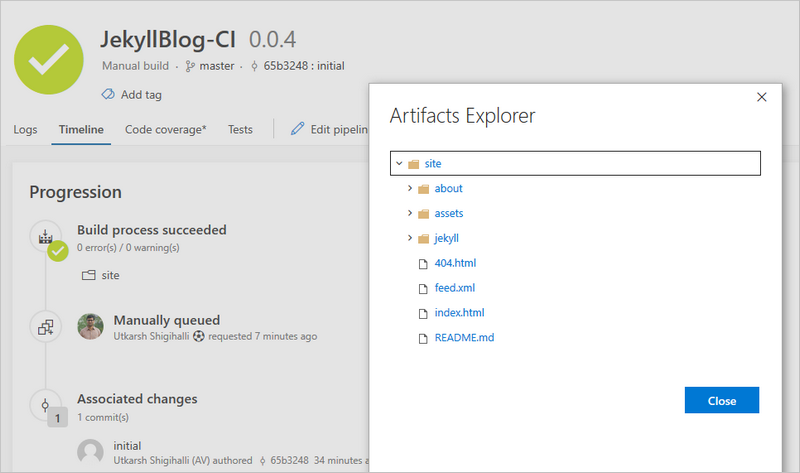Screen dimensions: 800x473
Task: Open the index.html file link
Action: pos(459,313)
